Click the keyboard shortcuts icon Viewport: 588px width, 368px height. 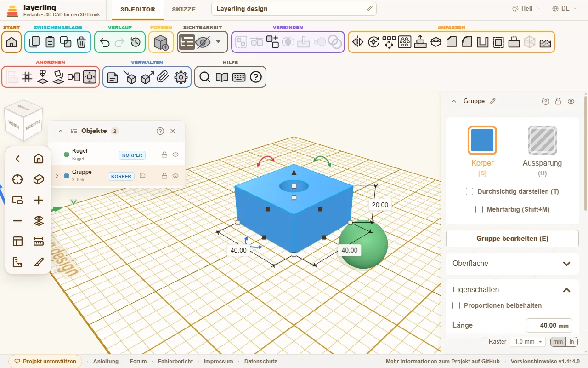(239, 77)
